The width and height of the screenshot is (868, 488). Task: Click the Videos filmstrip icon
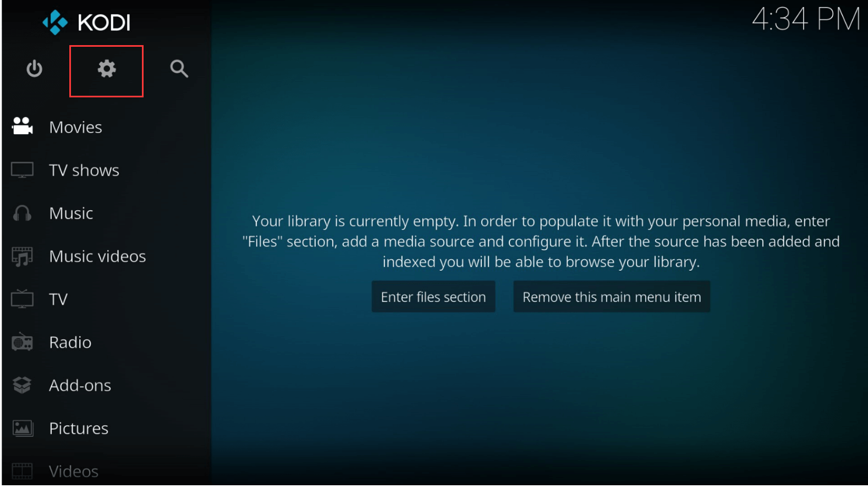click(x=23, y=471)
